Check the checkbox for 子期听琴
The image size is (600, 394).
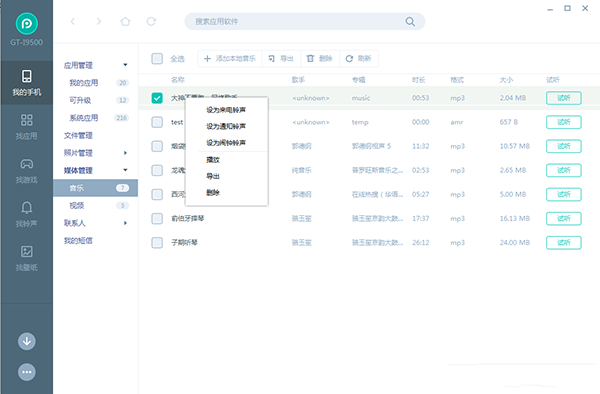157,243
